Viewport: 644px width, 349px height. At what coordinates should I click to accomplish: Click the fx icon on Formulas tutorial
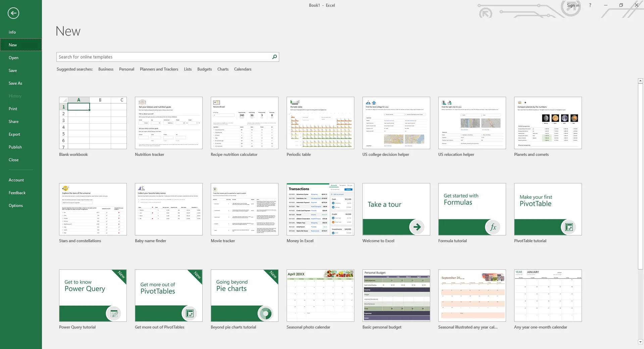coord(493,227)
